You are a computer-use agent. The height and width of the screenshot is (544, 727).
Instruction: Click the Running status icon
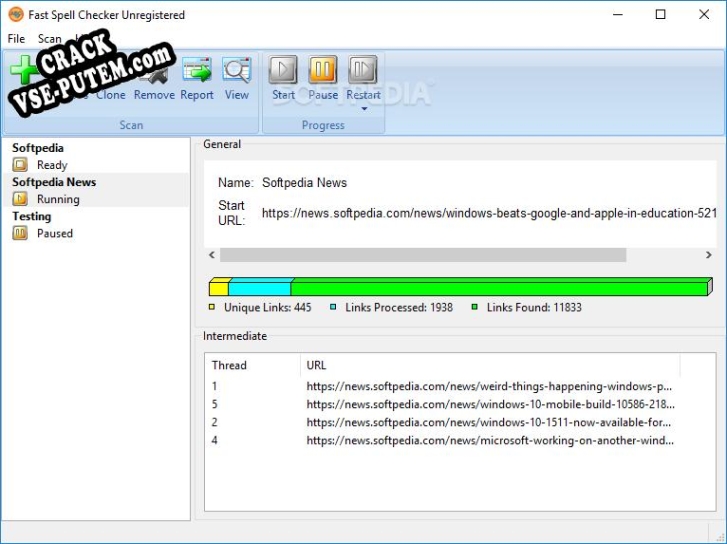[20, 199]
